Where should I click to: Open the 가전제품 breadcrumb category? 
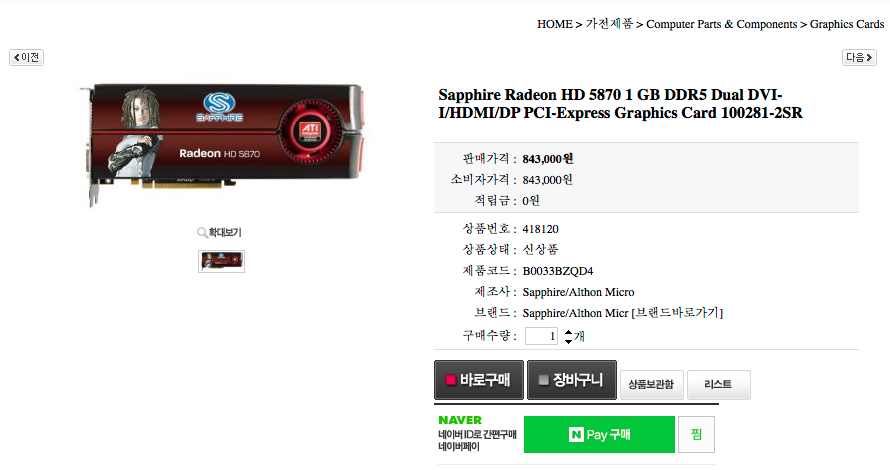[609, 24]
